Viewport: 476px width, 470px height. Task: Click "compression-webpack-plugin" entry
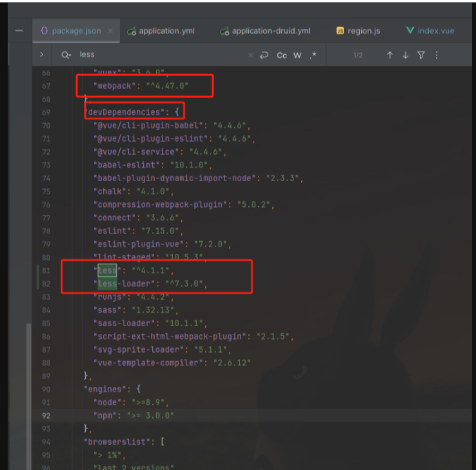(161, 205)
